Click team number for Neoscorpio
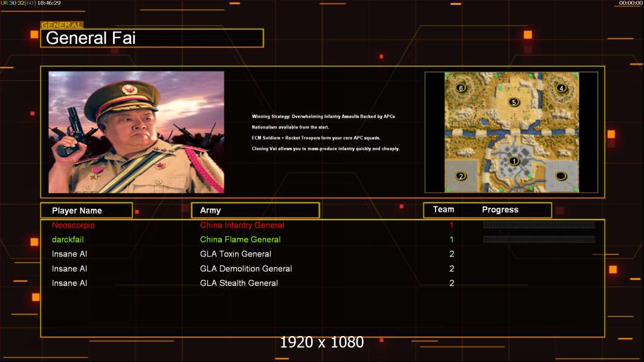 [451, 225]
